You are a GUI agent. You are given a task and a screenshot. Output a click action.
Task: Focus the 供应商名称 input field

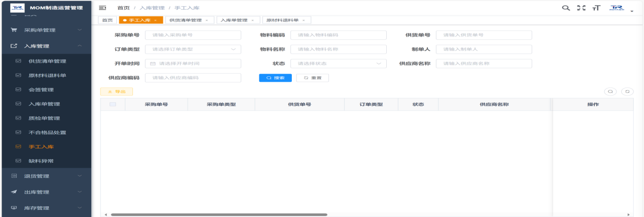tap(484, 64)
